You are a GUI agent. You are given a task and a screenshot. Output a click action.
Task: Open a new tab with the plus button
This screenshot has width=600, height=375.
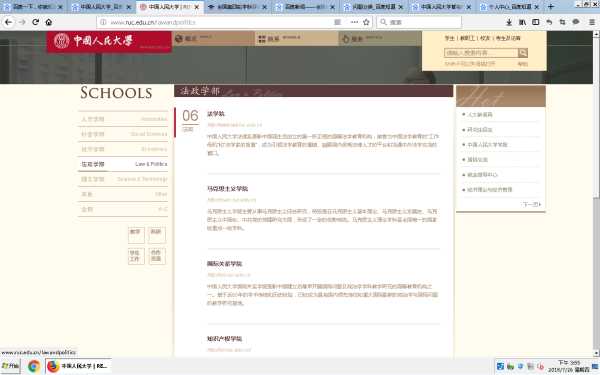coord(551,7)
